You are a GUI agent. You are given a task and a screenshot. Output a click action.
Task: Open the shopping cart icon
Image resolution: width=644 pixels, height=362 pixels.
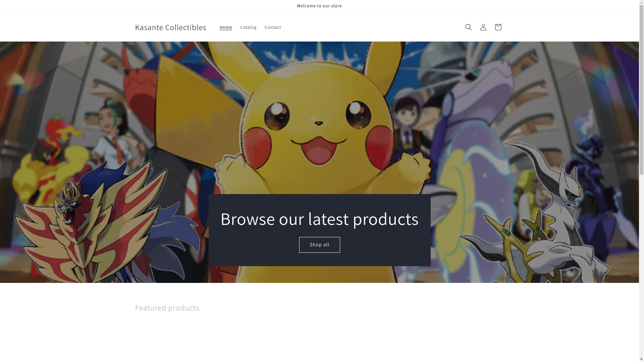click(498, 27)
